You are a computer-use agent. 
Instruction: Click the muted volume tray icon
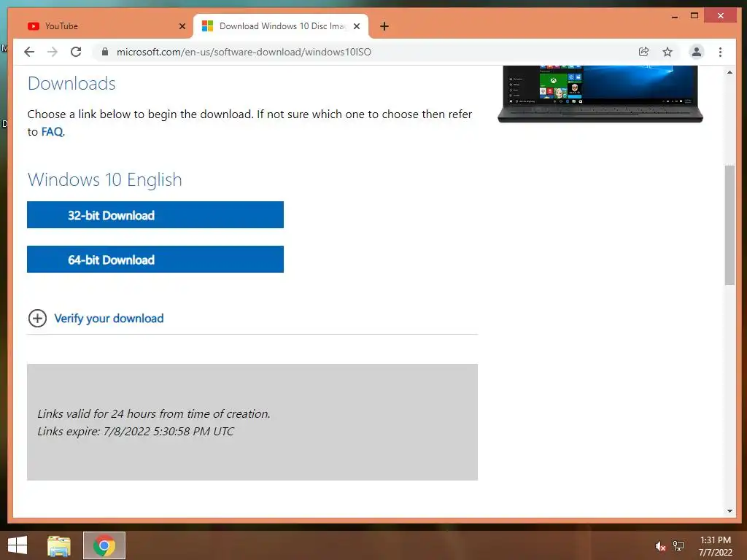660,546
